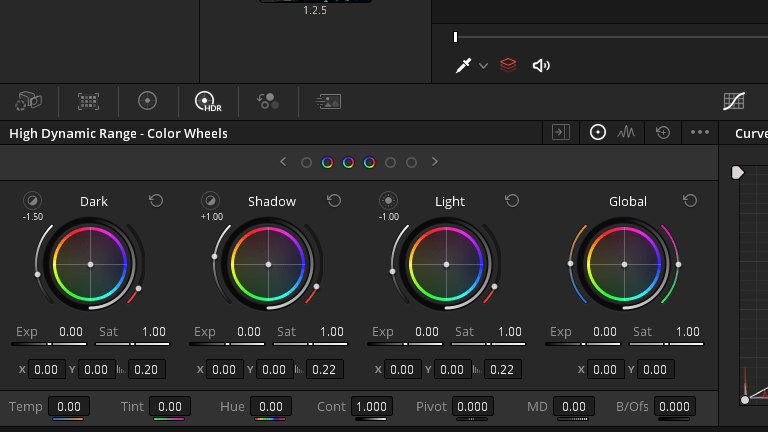768x432 pixels.
Task: Open the Curves palette icon
Action: coord(734,101)
